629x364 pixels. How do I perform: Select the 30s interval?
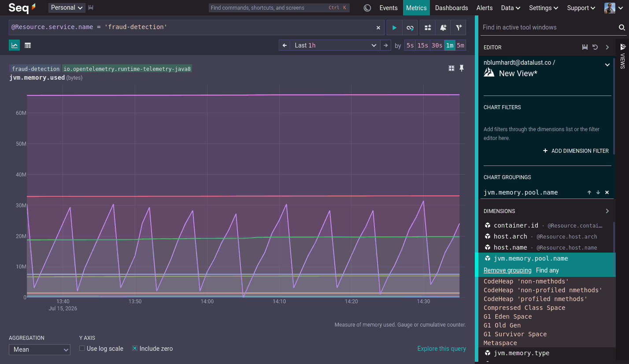(x=437, y=45)
